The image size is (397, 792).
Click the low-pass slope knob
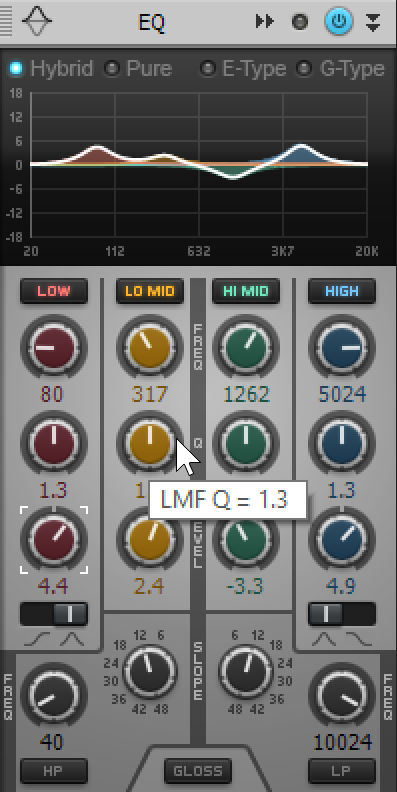pyautogui.click(x=245, y=671)
